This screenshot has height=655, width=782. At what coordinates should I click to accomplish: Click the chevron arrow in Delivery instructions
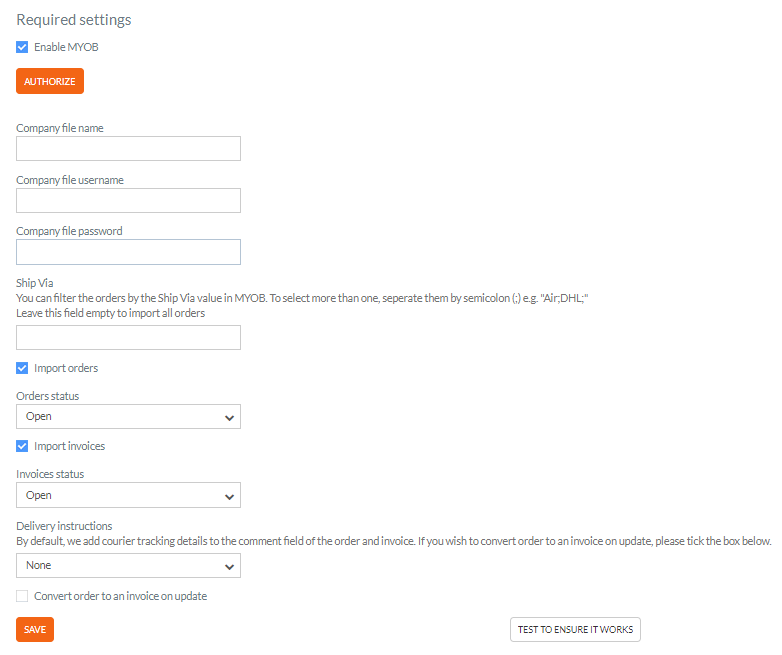(x=229, y=567)
